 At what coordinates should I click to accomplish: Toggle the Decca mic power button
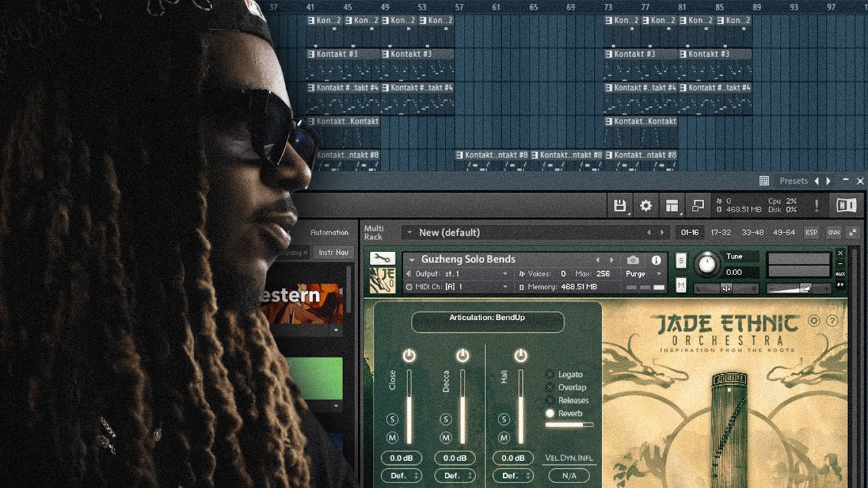click(x=462, y=355)
